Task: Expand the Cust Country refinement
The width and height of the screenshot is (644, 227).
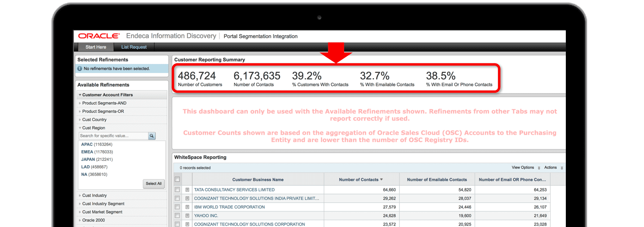Action: 94,120
